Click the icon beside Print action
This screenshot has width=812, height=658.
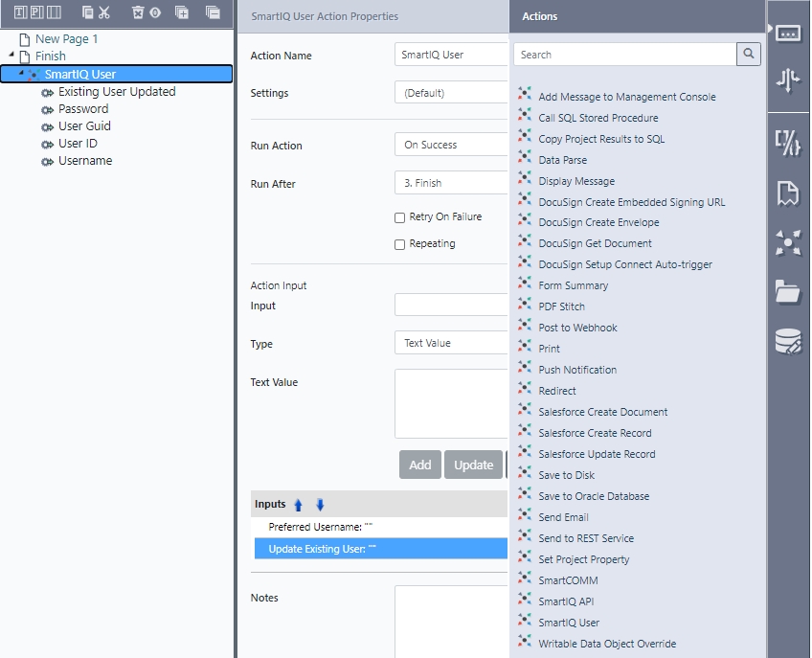[525, 346]
